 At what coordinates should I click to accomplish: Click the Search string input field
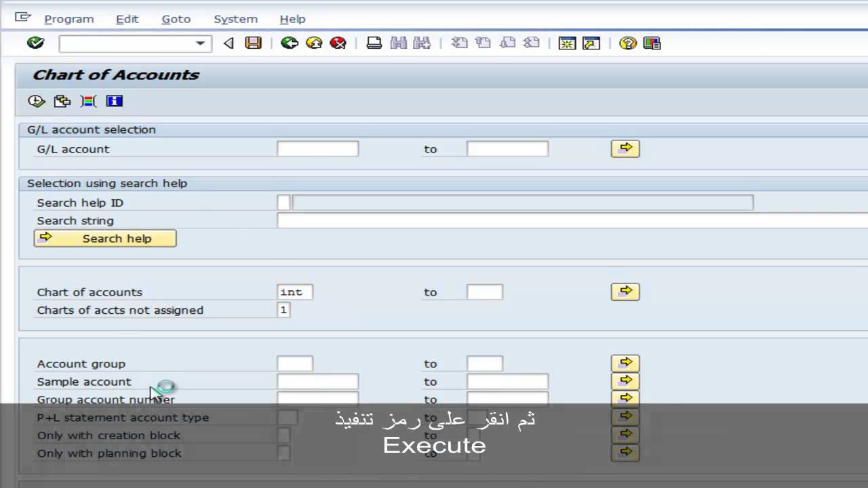(x=572, y=220)
